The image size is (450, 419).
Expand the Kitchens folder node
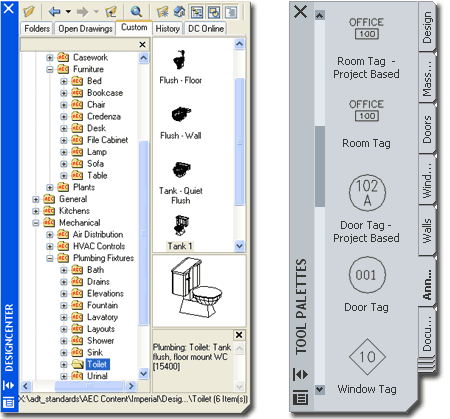point(36,211)
